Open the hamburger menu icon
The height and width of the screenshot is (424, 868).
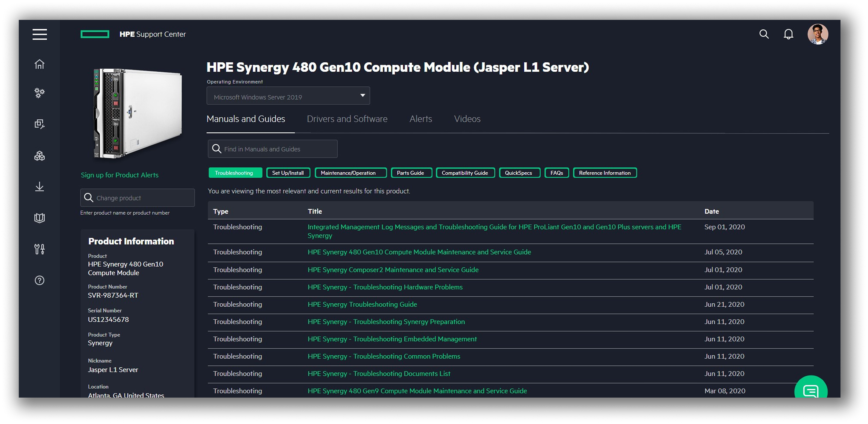(39, 34)
